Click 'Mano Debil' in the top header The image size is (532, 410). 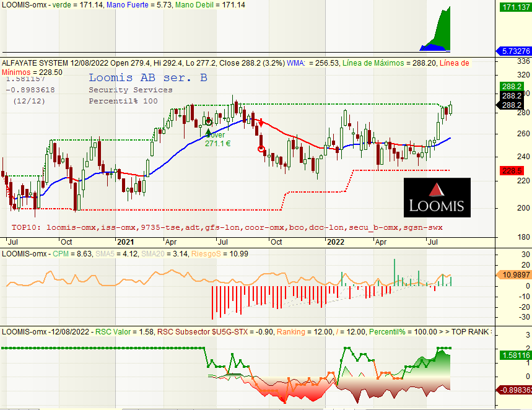click(194, 5)
